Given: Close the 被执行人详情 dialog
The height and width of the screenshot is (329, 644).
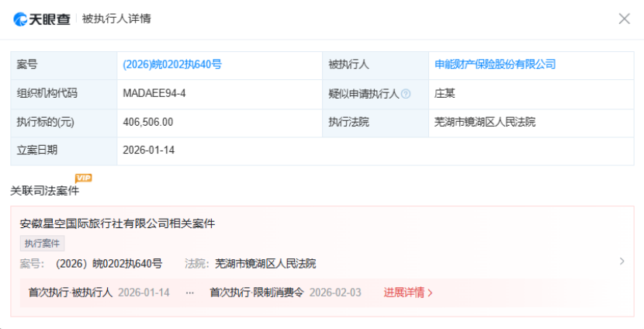Looking at the screenshot, I should point(624,19).
